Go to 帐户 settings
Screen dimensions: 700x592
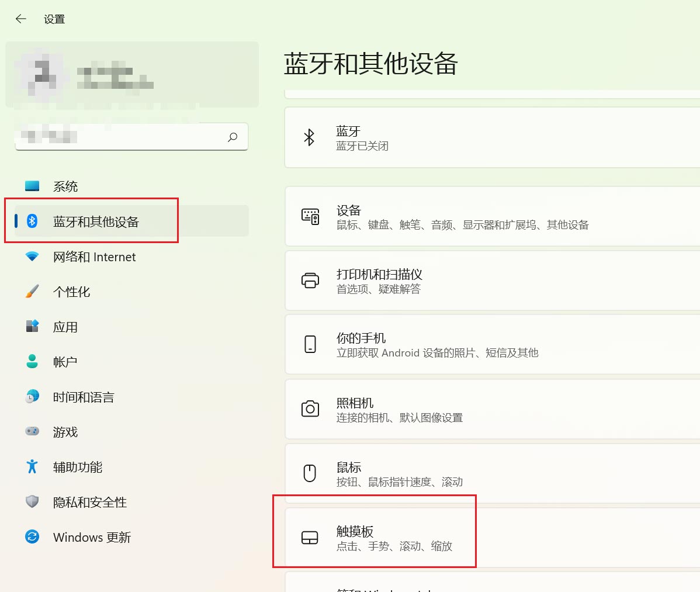[x=65, y=362]
